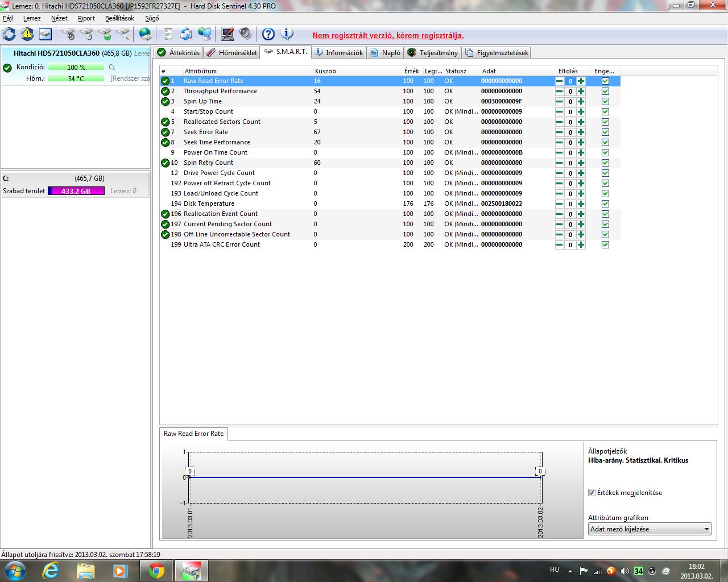Open Google Chrome from the taskbar

pos(156,571)
